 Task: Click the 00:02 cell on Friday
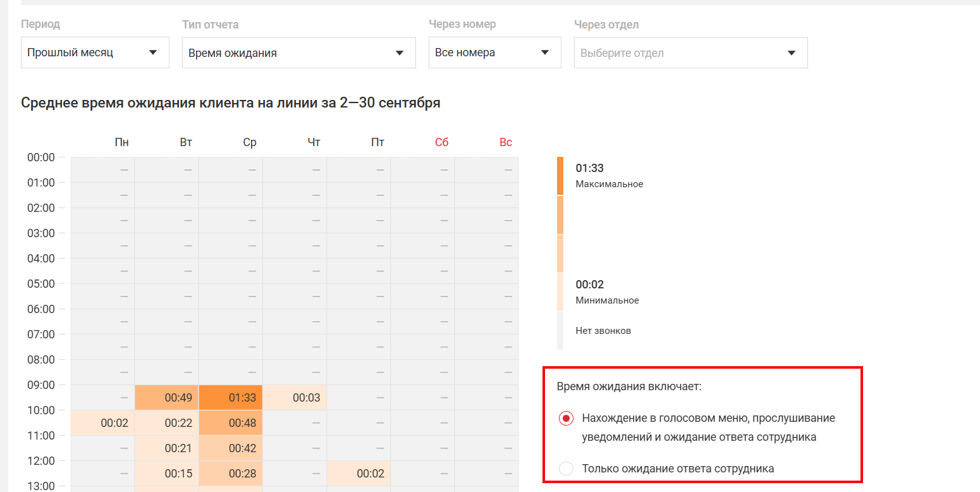pos(358,474)
